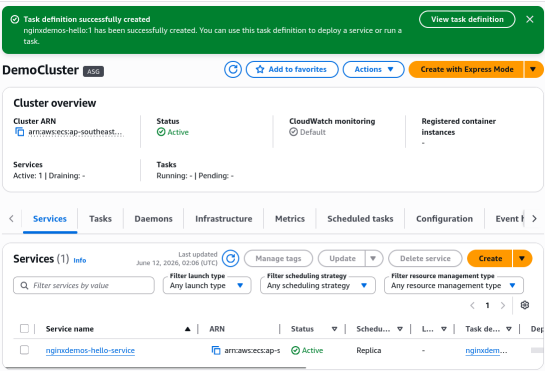Click the horizontal scrollbar under services table
The height and width of the screenshot is (371, 545).
[x=156, y=367]
